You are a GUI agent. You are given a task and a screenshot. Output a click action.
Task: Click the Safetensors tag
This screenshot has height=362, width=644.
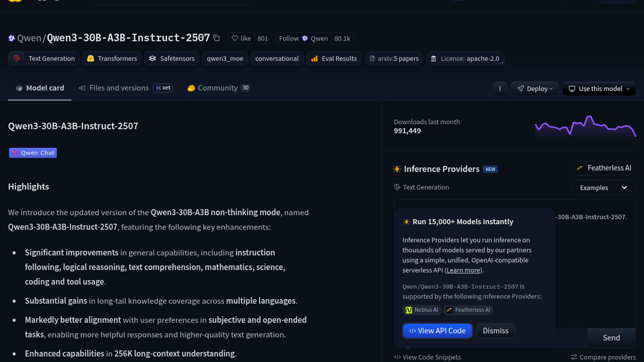tap(172, 59)
